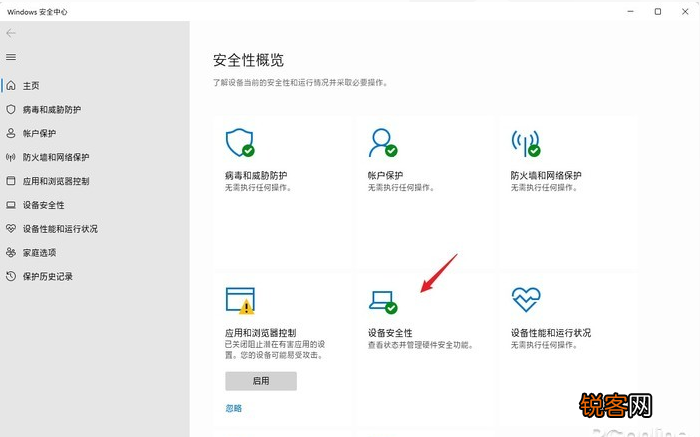Screen dimensions: 700x437
Task: Click the person icon beside 帐户保护 in sidebar
Action: click(11, 133)
